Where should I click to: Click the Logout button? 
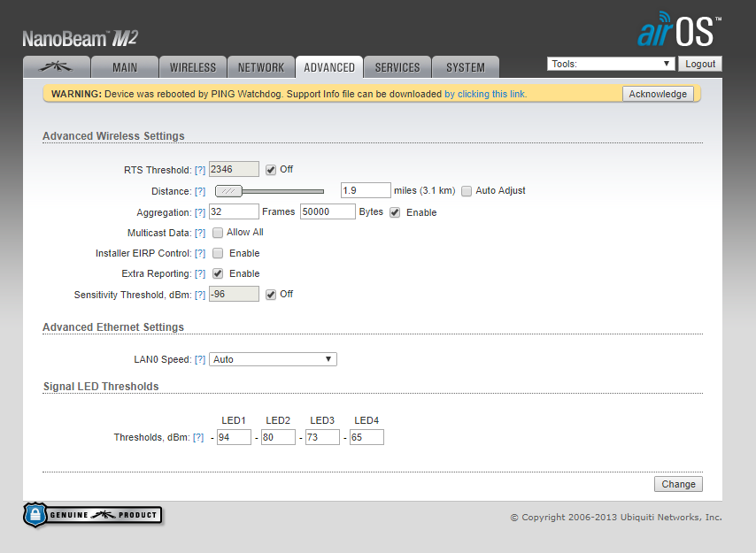pos(700,64)
